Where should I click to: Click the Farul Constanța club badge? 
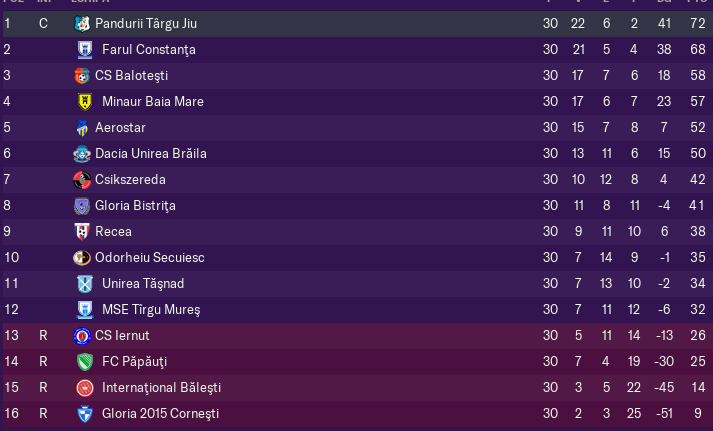(x=85, y=50)
